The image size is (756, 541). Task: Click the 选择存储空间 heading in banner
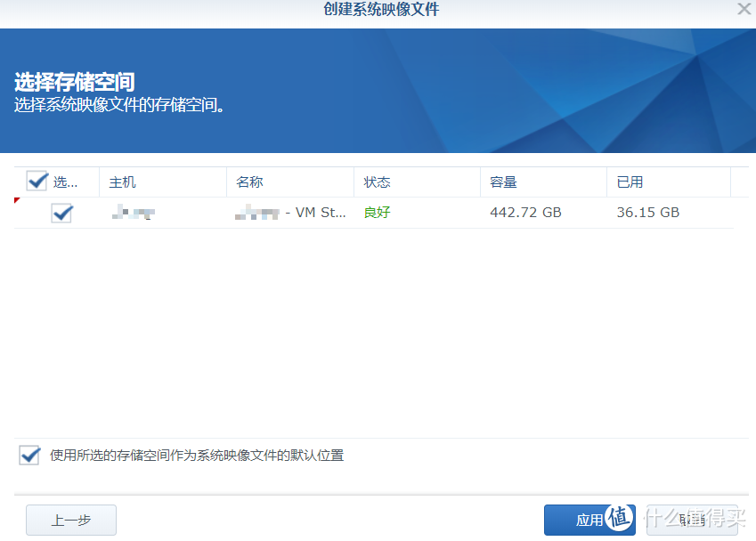pyautogui.click(x=74, y=83)
